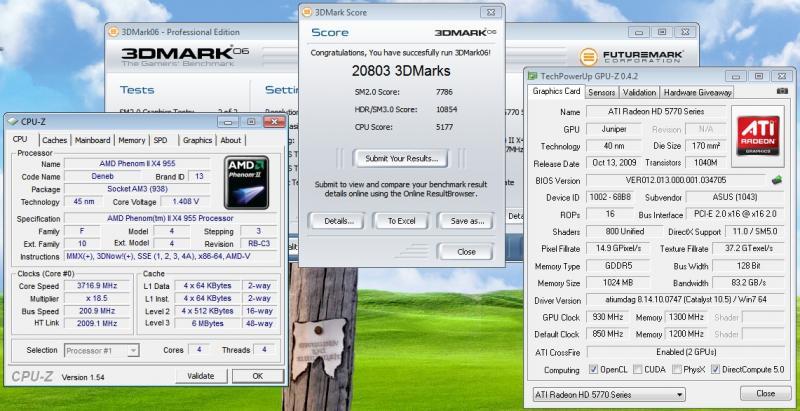Click the Bandwidth 83.2 GB/s value

[748, 282]
